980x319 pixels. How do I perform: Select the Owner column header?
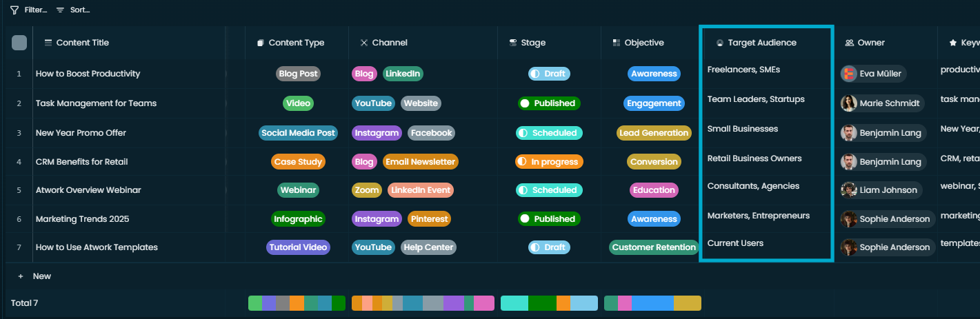(x=886, y=43)
